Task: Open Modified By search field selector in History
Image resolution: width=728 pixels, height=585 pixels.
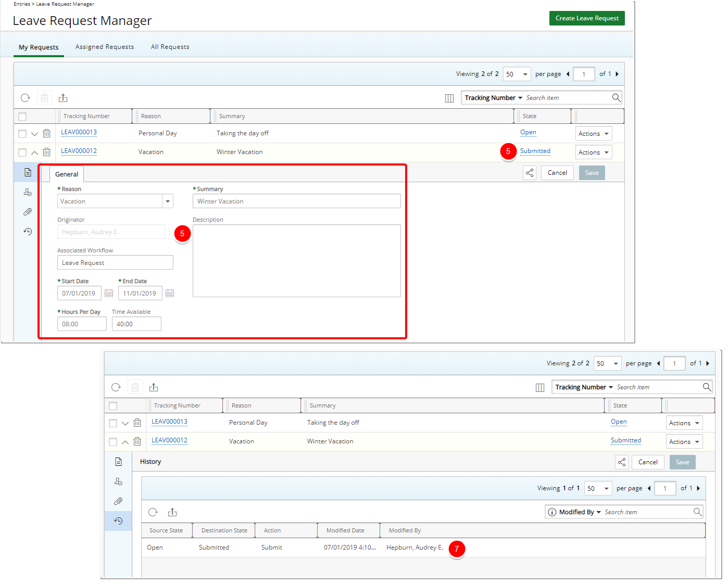Action: pos(580,512)
